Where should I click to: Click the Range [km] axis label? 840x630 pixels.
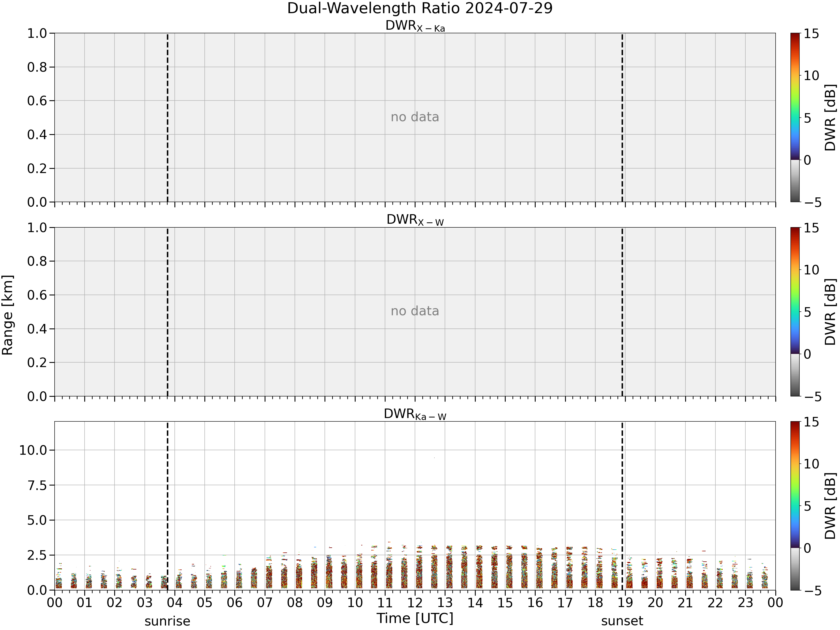pyautogui.click(x=7, y=315)
